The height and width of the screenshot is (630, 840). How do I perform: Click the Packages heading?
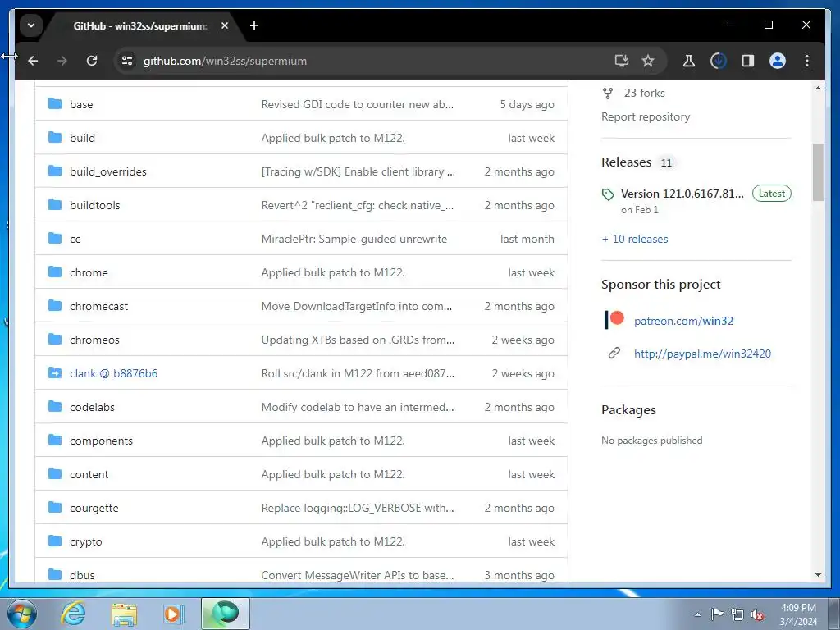tap(628, 410)
